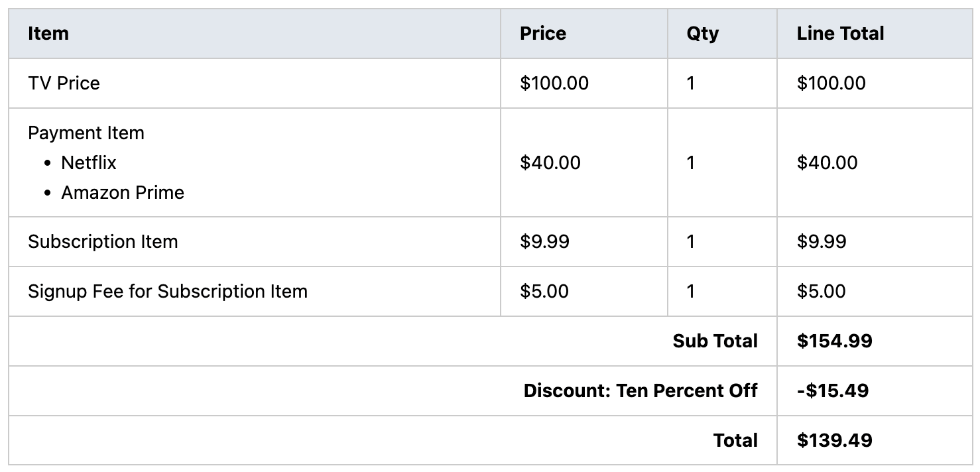The height and width of the screenshot is (472, 980).
Task: Select the Qty column header
Action: [702, 34]
